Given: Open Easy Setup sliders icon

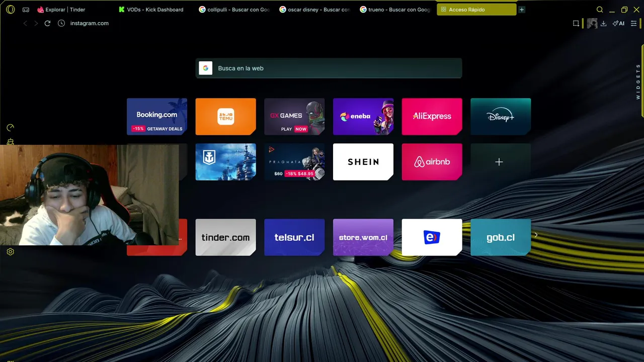Looking at the screenshot, I should [x=633, y=23].
